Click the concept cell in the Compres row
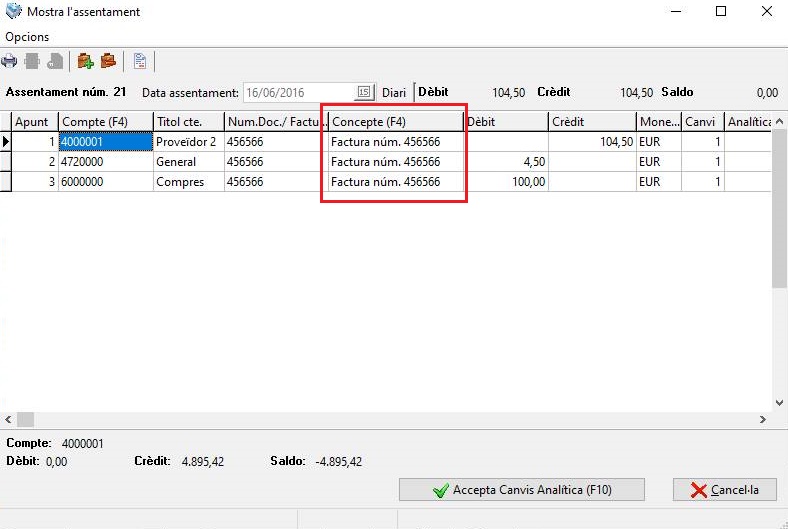Screen dimensions: 788x529 coord(396,182)
